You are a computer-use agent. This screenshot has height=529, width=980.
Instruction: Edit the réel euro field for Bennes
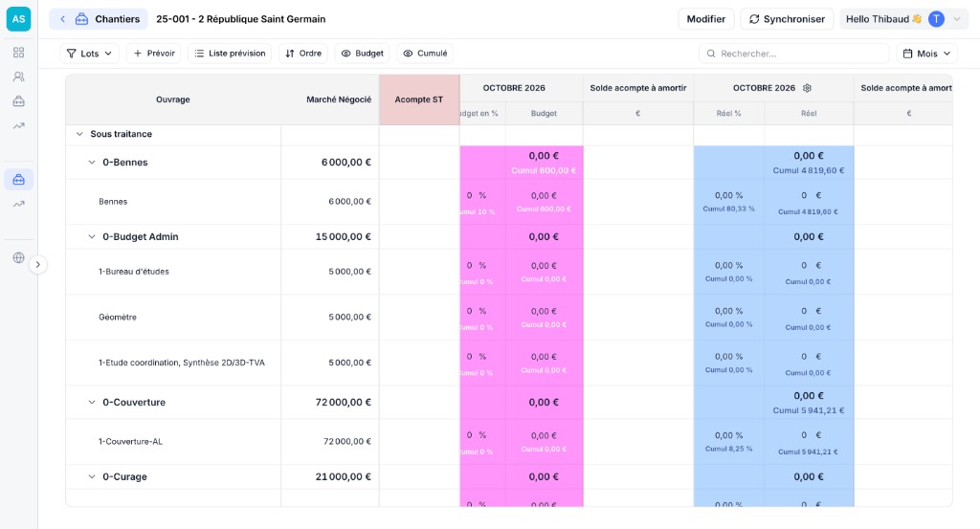804,195
